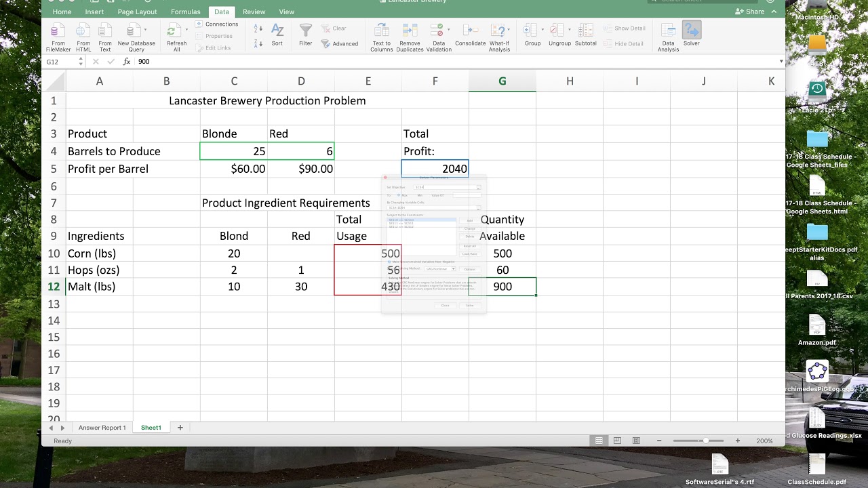The image size is (868, 488).
Task: Select Malt quantity available 900 cell
Action: click(x=502, y=287)
